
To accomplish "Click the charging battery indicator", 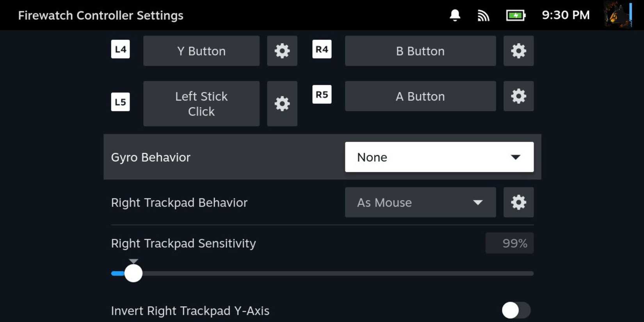I will [515, 15].
